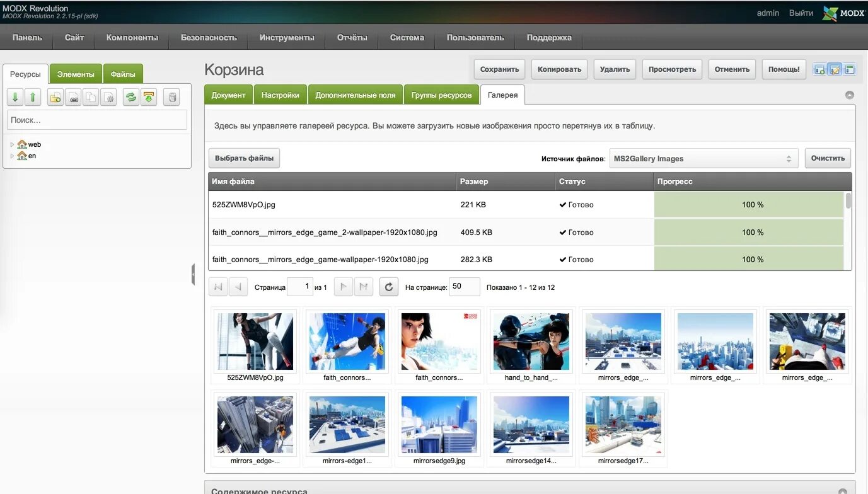Open the Отчёты menu

click(x=352, y=37)
